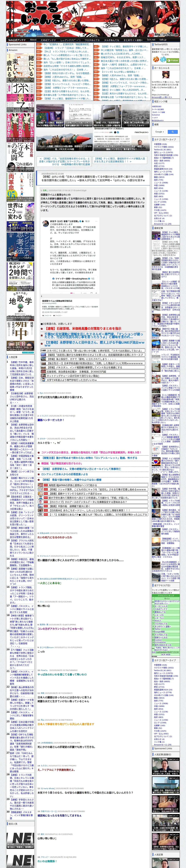This screenshot has width=186, height=868.
Task: Open the まとめサイト速報+ nav item
Action: point(133,40)
